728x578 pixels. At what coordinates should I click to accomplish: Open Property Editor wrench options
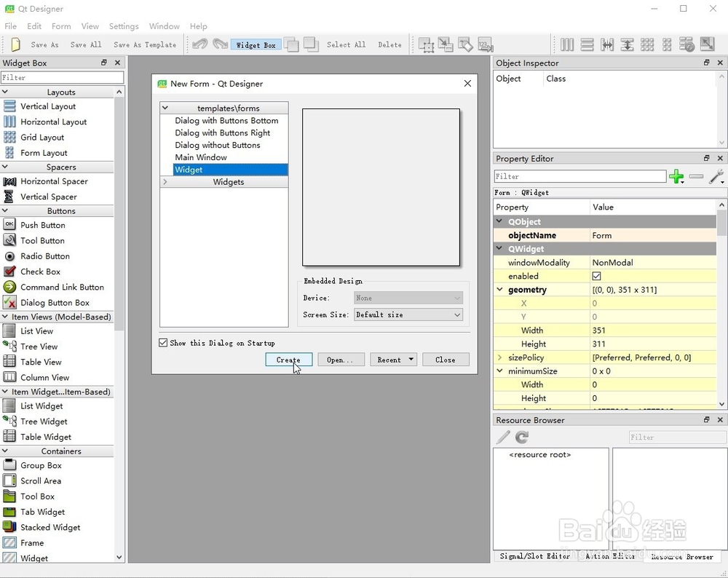[x=717, y=176]
